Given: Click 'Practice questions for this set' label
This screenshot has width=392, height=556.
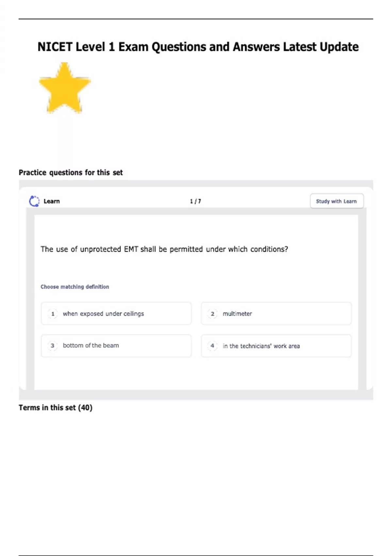Looking at the screenshot, I should (71, 172).
